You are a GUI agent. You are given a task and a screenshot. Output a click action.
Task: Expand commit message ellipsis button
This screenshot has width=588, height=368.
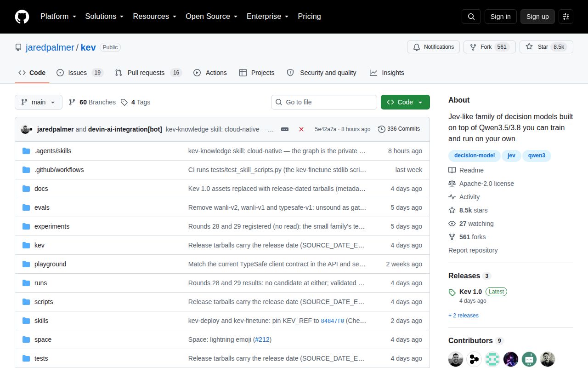(x=285, y=129)
